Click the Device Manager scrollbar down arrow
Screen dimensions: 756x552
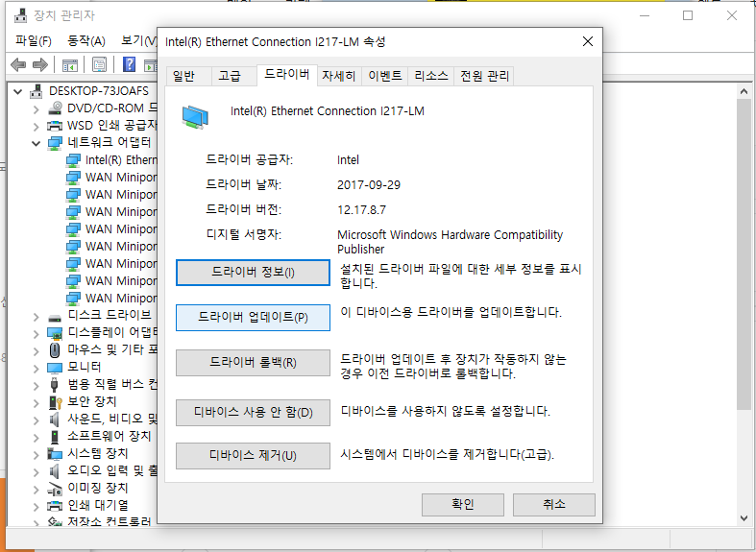pyautogui.click(x=744, y=518)
